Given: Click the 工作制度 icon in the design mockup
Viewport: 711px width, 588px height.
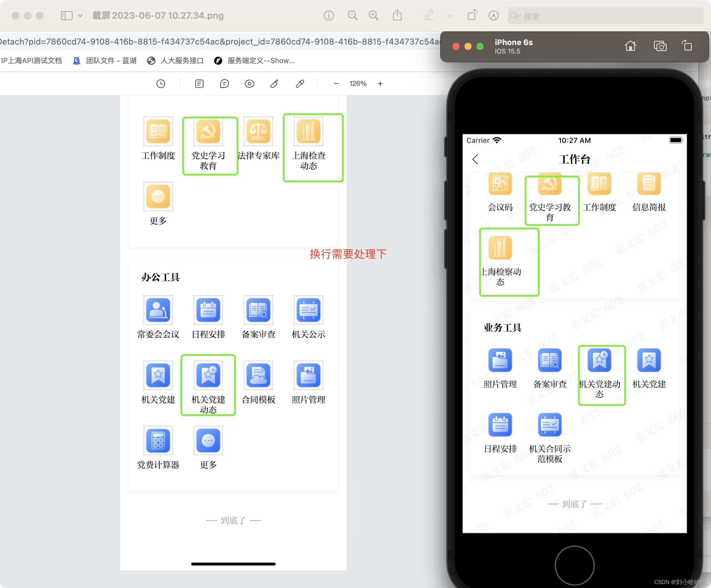Looking at the screenshot, I should point(158,131).
